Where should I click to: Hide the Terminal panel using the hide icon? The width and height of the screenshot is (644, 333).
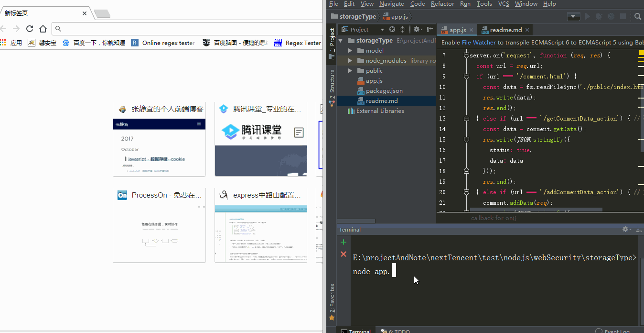pos(638,230)
